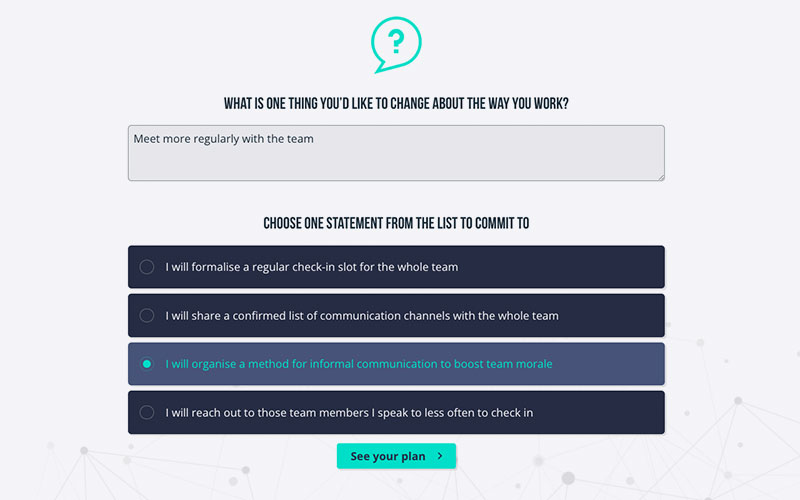Screen dimensions: 800x500
Task: Click the question mark speech bubble icon
Action: pos(396,45)
